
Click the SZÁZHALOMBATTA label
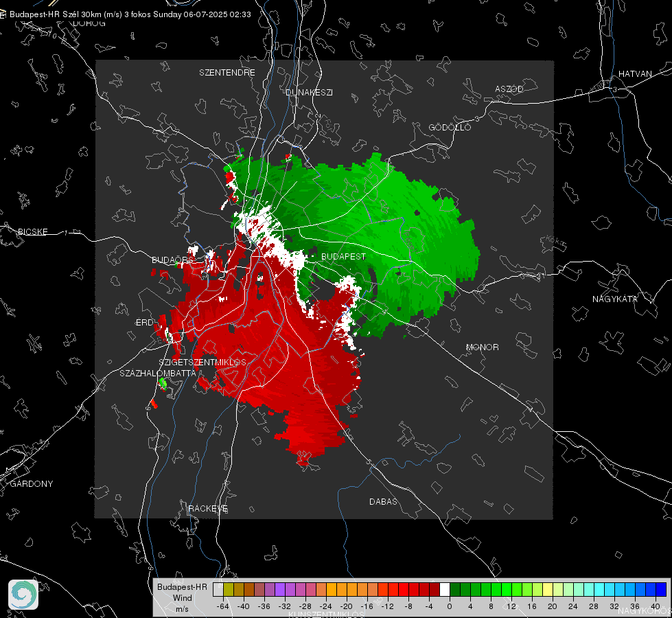click(x=158, y=373)
